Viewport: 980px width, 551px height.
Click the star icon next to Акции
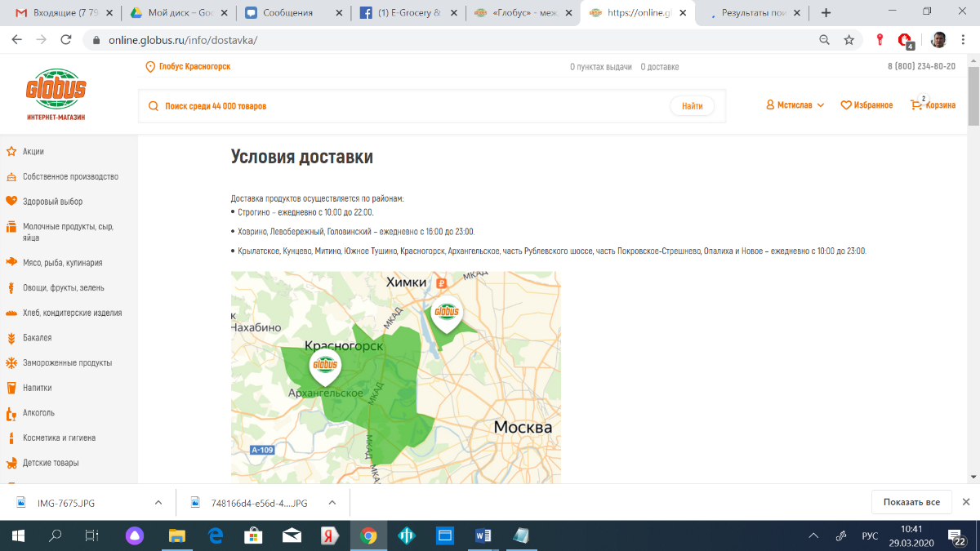(x=11, y=151)
